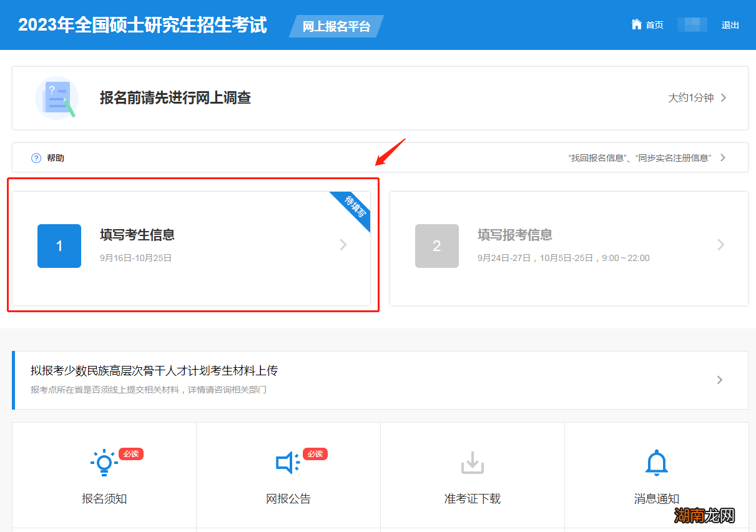
Task: Click the red 必读 badge on 报名须知
Action: (x=131, y=454)
